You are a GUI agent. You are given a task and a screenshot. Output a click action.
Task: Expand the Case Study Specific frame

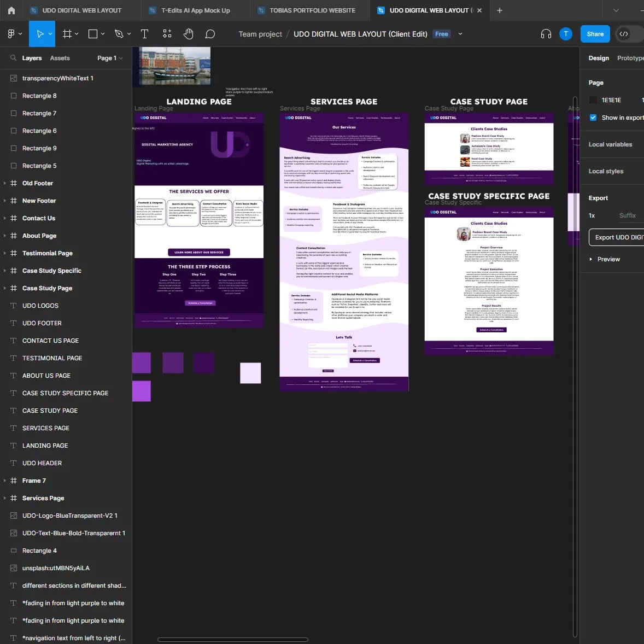pos(5,271)
